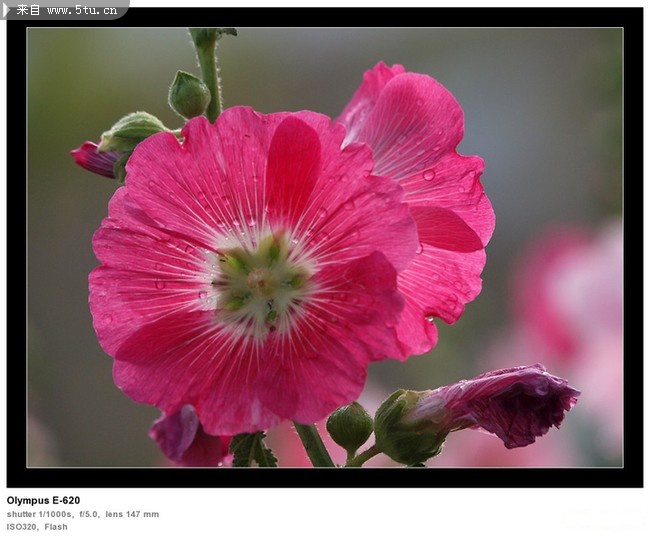Click the green center of the large flower
Image resolution: width=650 pixels, height=537 pixels.
pos(259,282)
